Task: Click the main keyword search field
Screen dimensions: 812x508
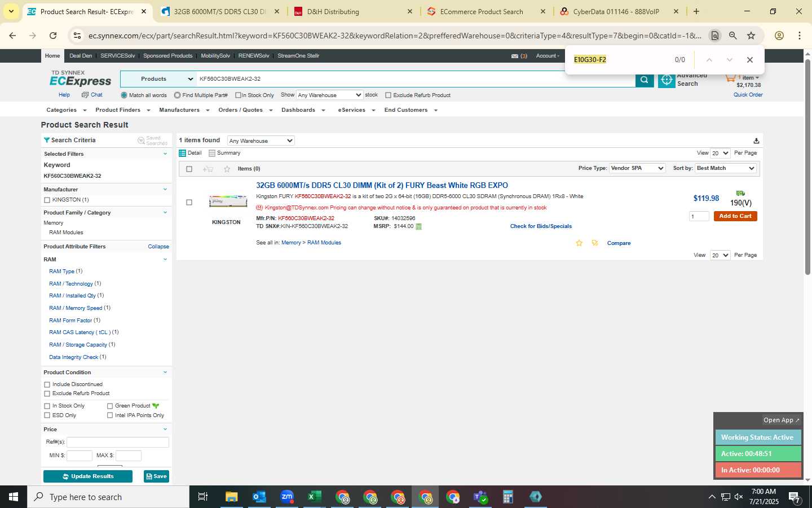Action: tap(415, 79)
